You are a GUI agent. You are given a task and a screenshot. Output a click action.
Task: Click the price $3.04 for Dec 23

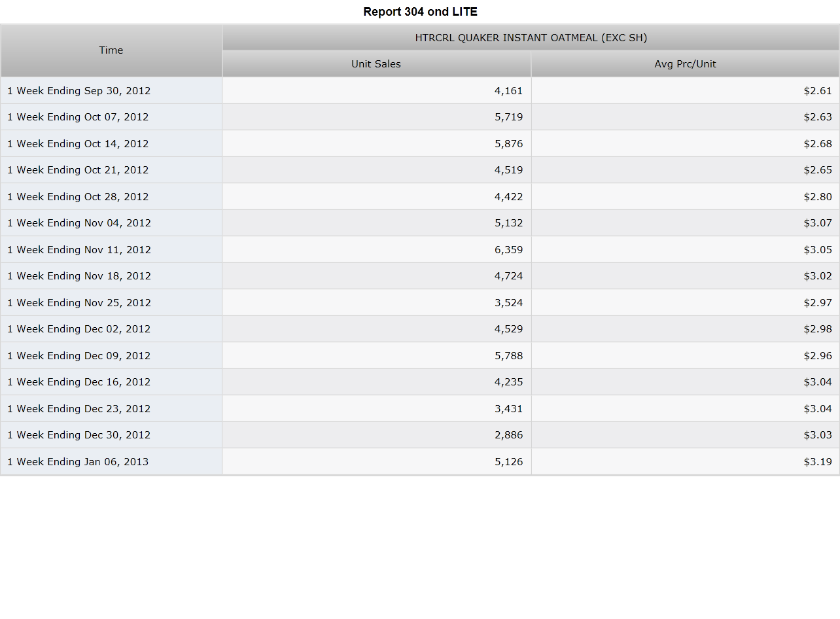click(818, 409)
